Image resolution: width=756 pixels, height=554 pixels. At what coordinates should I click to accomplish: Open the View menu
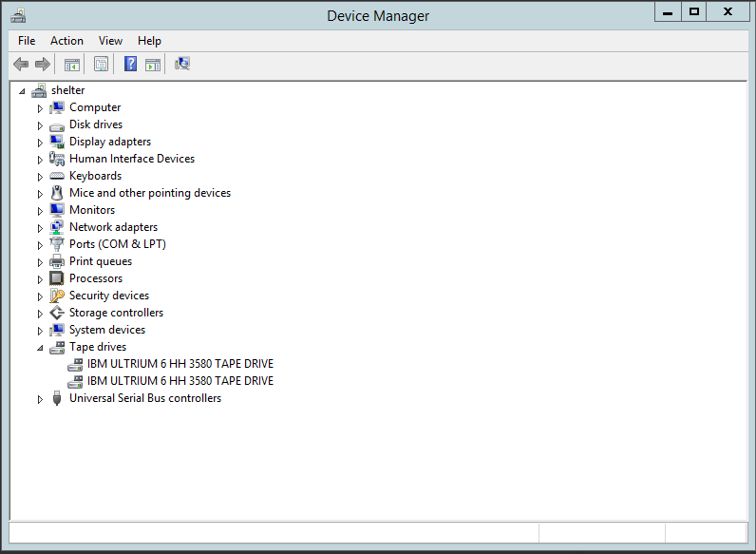(110, 41)
